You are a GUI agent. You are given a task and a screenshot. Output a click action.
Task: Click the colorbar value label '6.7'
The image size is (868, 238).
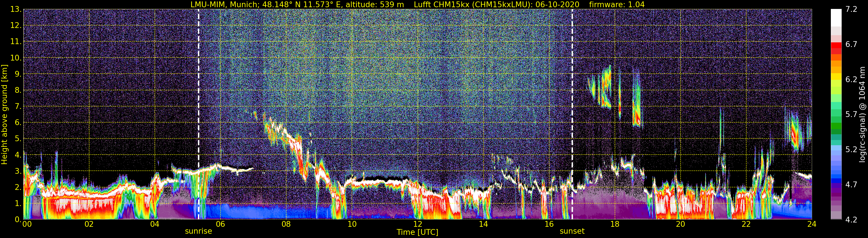point(851,44)
